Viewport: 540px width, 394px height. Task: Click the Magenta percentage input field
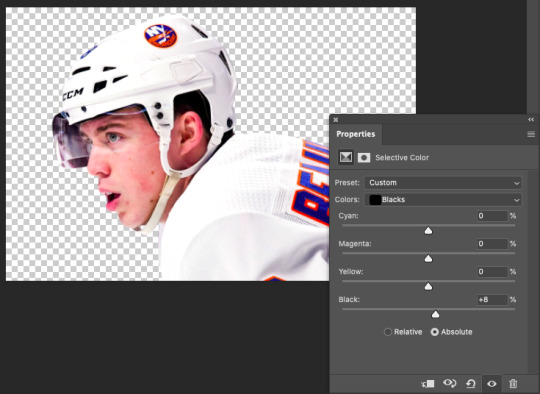click(492, 244)
